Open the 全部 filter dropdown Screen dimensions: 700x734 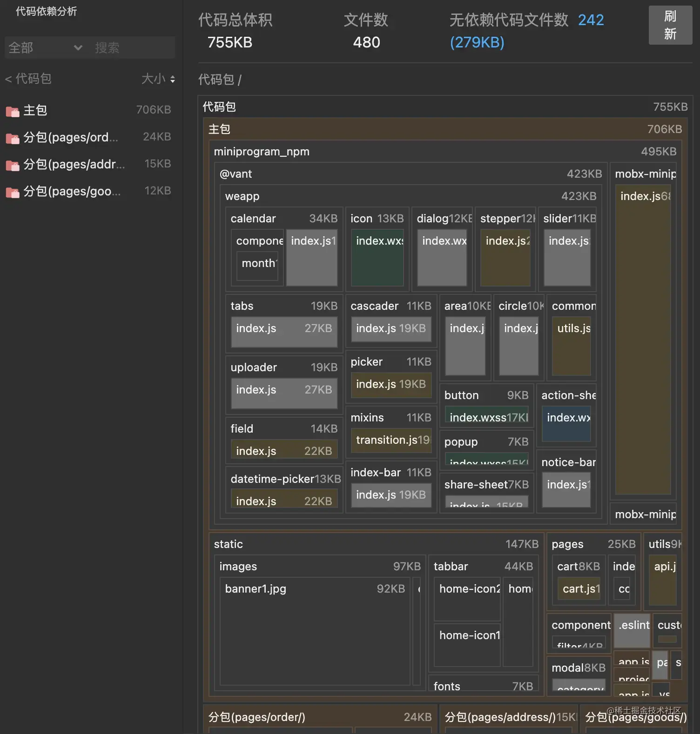(x=46, y=47)
